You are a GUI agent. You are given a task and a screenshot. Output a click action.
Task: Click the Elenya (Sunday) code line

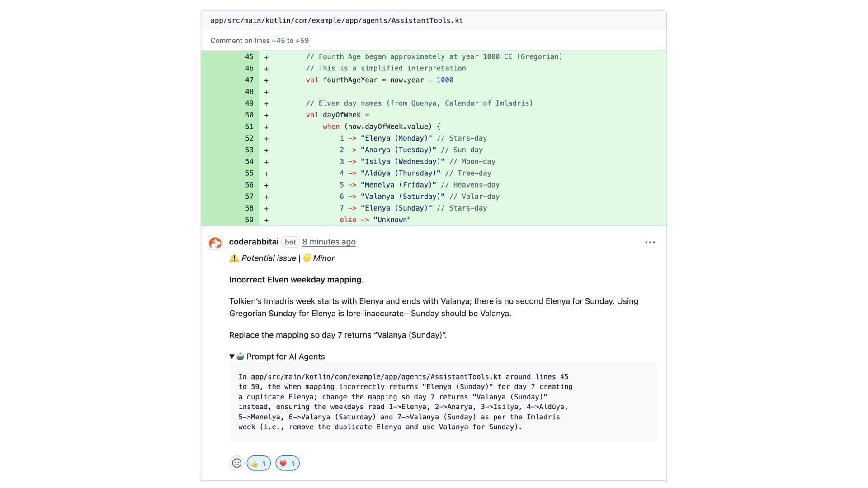coord(396,208)
